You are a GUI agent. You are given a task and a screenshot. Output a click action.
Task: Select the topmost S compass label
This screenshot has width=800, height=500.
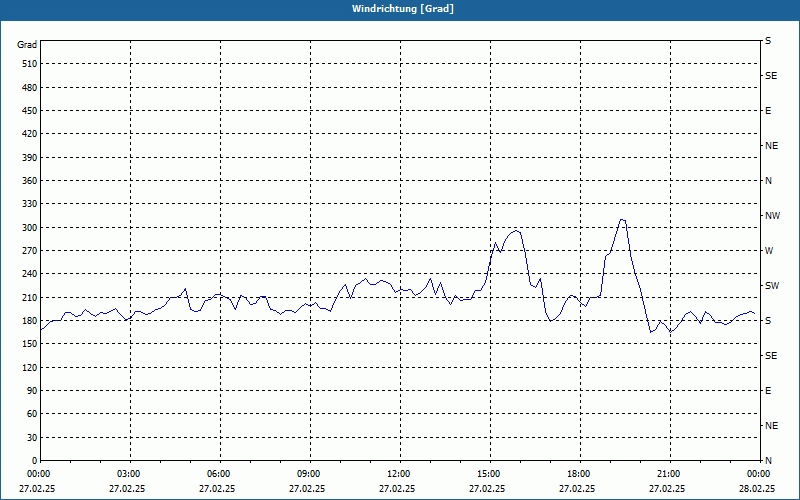[768, 41]
